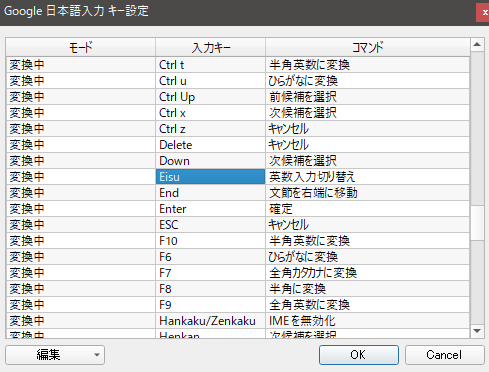Select the 'Ctrl x' key cell
Image resolution: width=489 pixels, height=372 pixels.
(211, 113)
